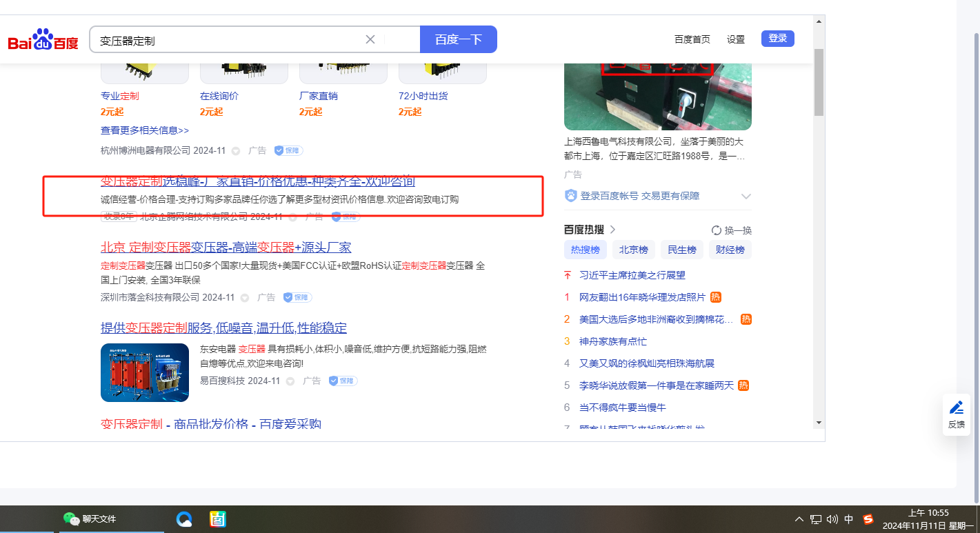Click in the 变压器定制 search field
The image size is (980, 533).
pos(228,40)
